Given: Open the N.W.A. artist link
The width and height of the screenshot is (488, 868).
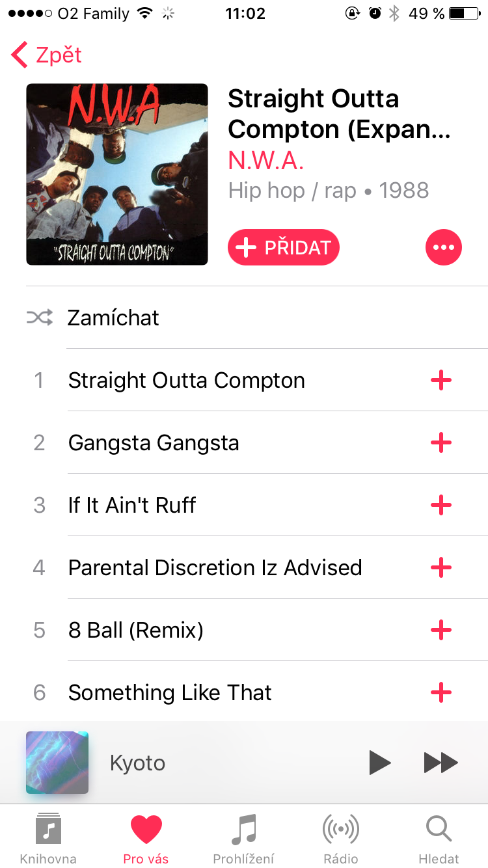Looking at the screenshot, I should coord(266,160).
